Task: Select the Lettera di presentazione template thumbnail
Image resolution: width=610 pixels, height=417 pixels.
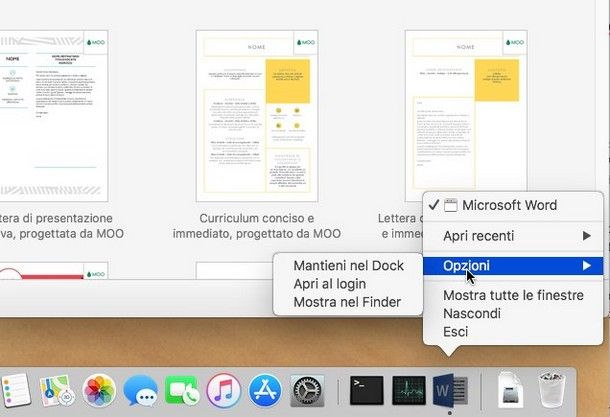Action: (54, 116)
